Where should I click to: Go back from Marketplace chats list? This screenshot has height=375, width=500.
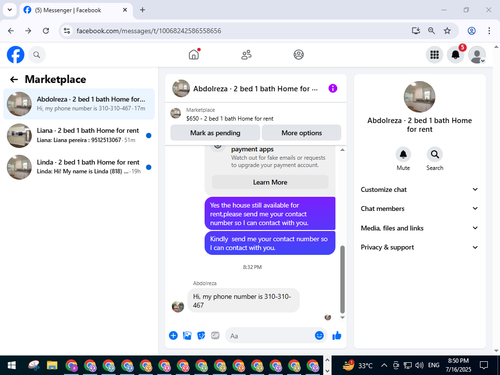(14, 79)
